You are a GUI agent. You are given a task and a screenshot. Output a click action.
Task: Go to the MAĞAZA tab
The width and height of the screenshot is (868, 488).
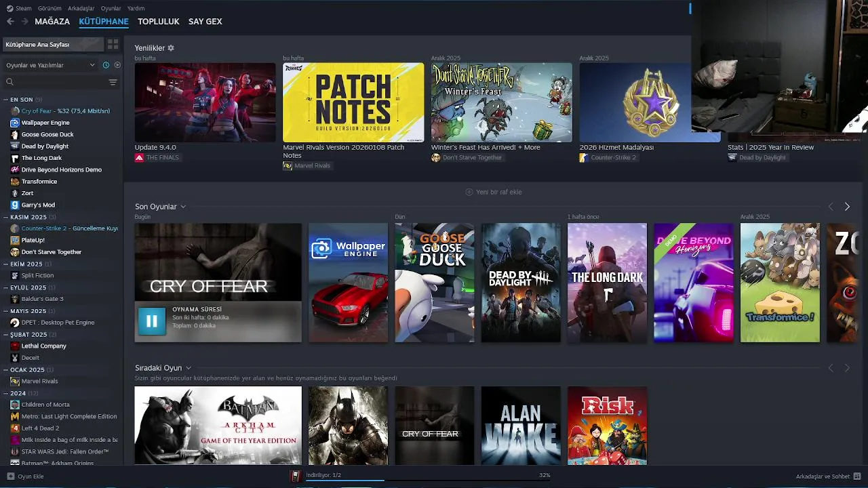point(52,22)
